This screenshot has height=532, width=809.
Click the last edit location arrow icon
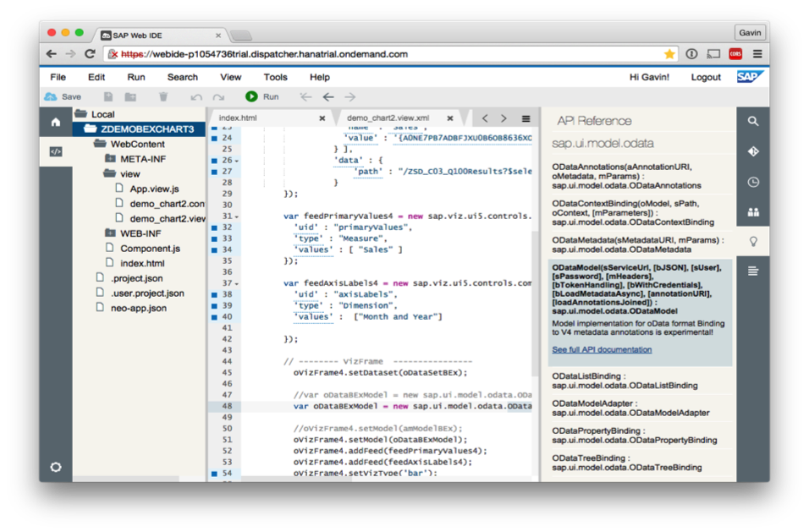click(306, 96)
